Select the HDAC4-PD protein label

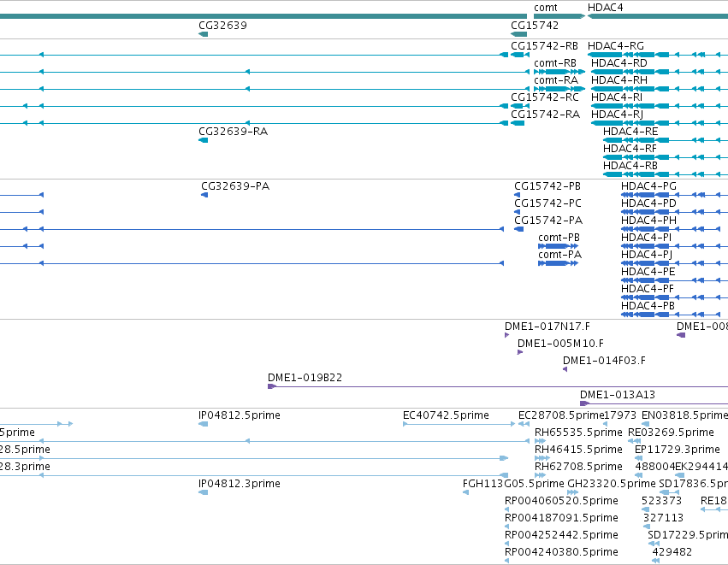pos(648,203)
